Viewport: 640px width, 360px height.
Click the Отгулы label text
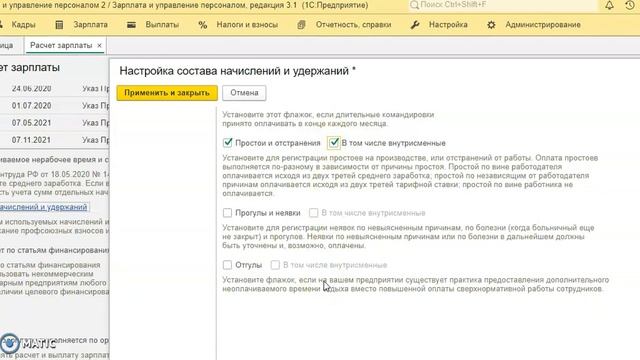pyautogui.click(x=249, y=265)
